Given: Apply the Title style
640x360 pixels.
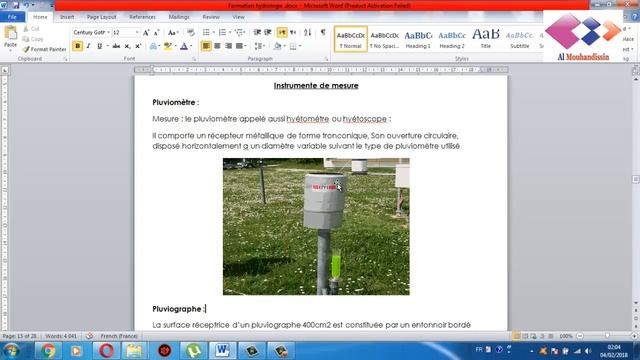Looking at the screenshot, I should tap(486, 39).
